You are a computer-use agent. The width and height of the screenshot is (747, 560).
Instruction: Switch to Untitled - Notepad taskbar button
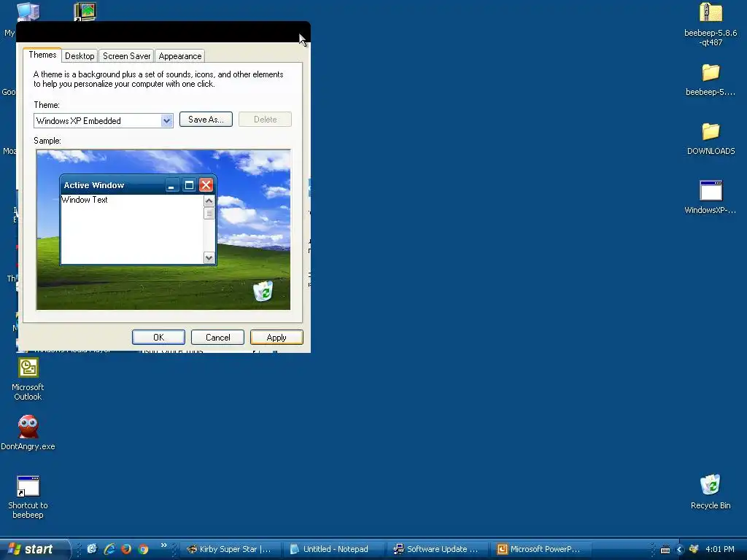[x=333, y=549]
